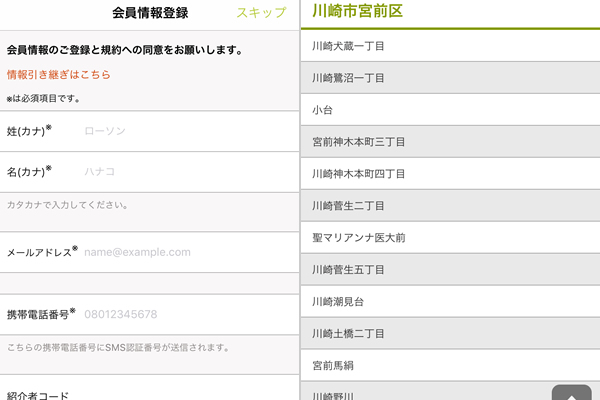Choose 川崎菅生五丁目 from the list
600x400 pixels.
pyautogui.click(x=450, y=269)
